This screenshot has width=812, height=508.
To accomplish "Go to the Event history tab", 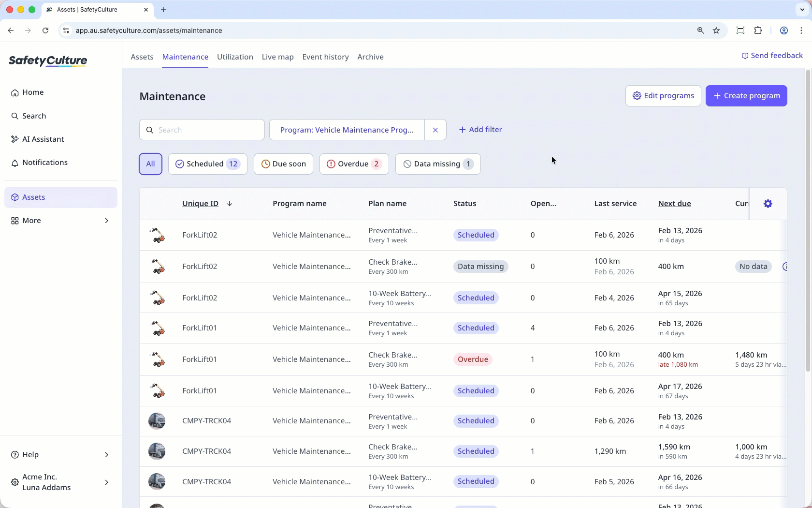I will (x=325, y=57).
